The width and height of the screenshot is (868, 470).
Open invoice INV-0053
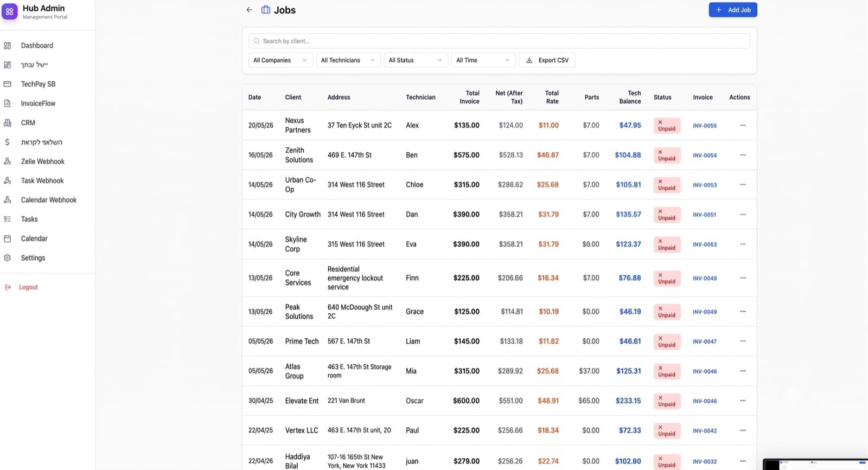click(705, 185)
